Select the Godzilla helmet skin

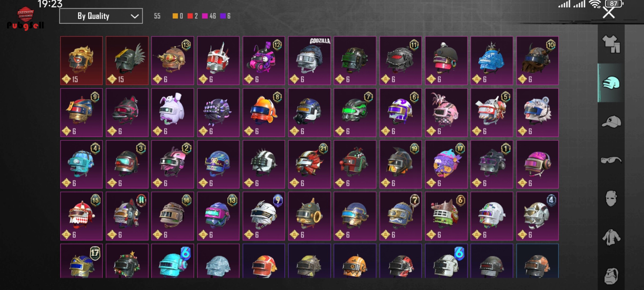309,61
